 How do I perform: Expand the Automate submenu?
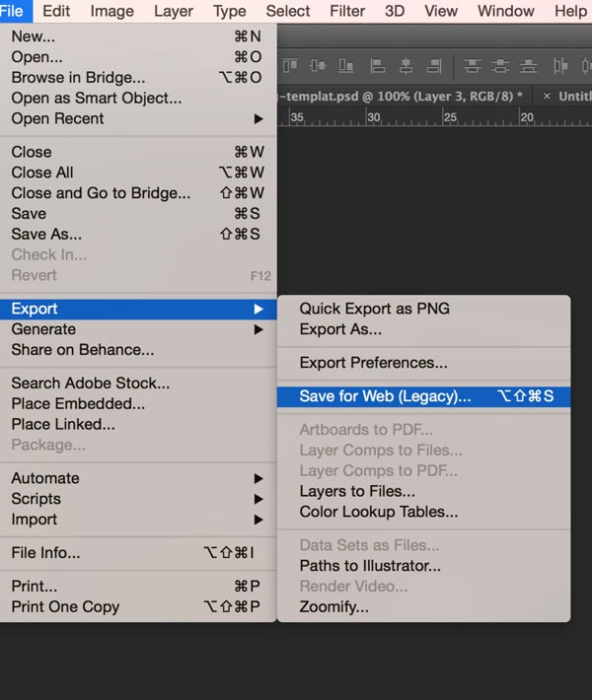coord(138,478)
